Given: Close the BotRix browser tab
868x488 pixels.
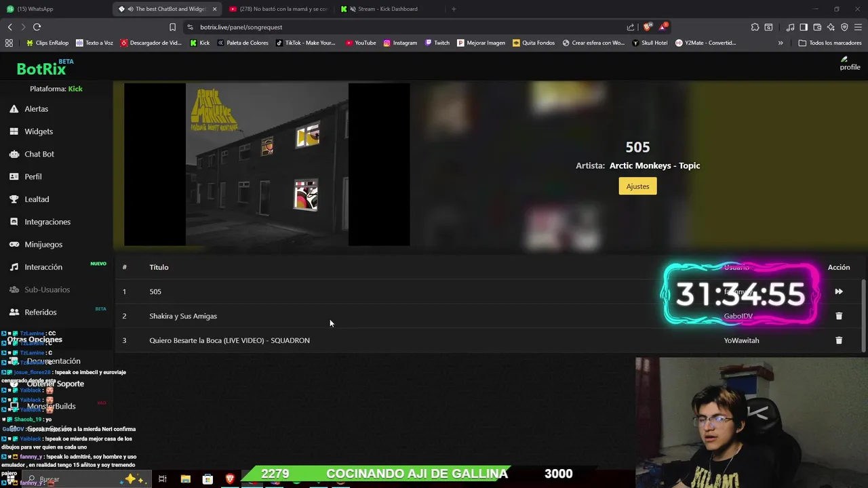Looking at the screenshot, I should pos(215,9).
